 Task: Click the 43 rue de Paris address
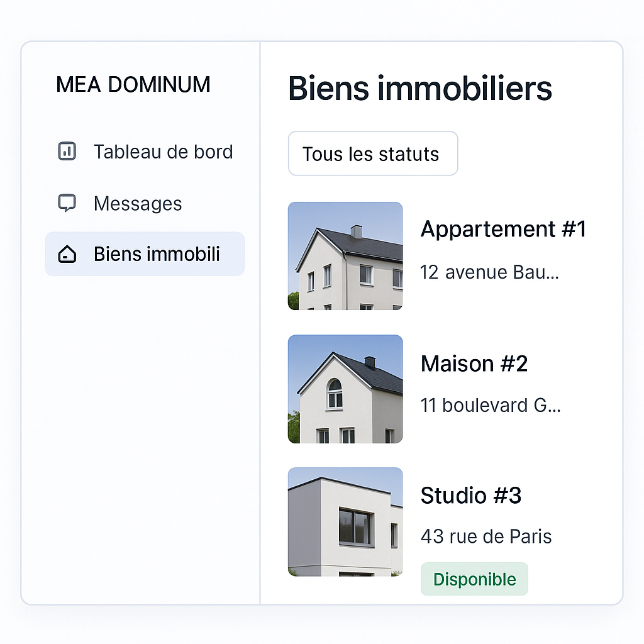486,537
